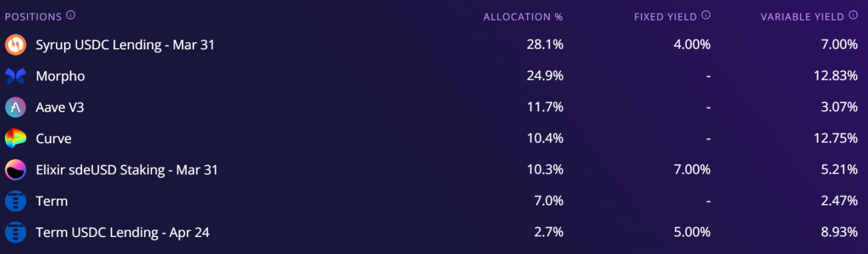Open Elixir sdeUSD Staking - Mar 31 position

click(127, 170)
